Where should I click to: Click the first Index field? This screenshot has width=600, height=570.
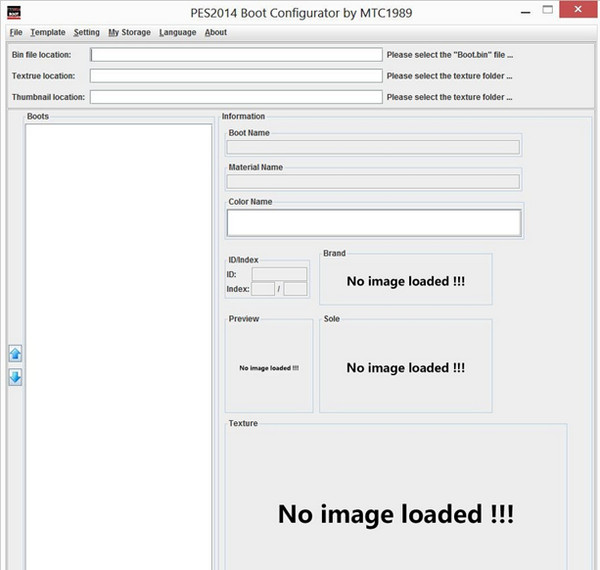[263, 289]
